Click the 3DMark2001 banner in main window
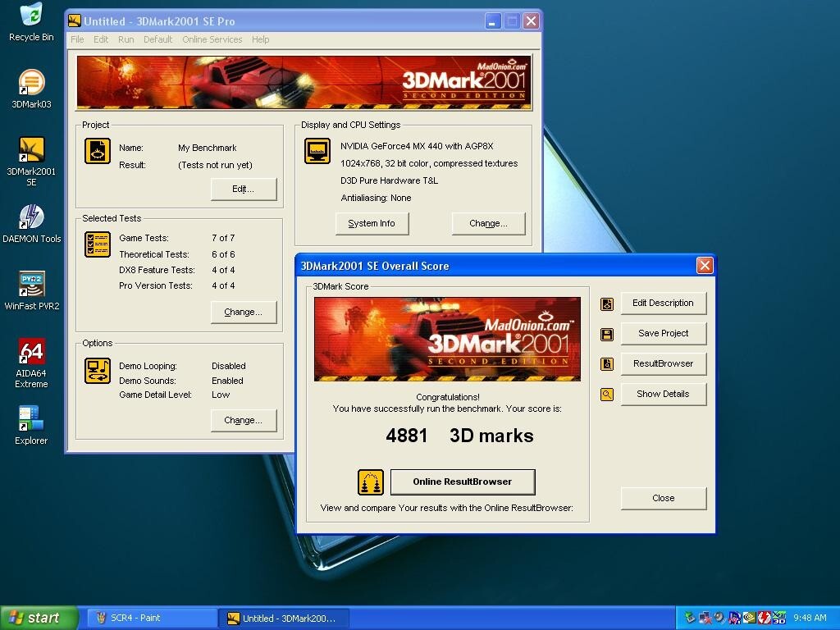Screen dimensions: 840x630 point(304,83)
